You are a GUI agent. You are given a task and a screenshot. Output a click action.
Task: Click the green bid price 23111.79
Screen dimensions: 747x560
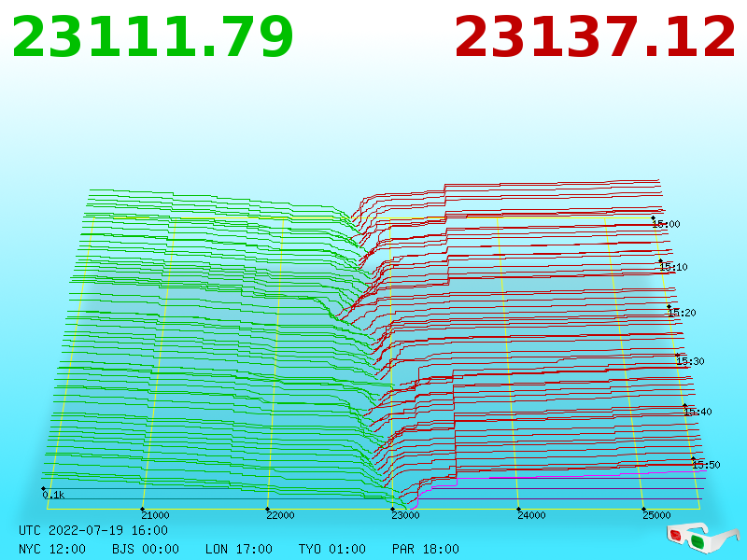click(x=152, y=37)
